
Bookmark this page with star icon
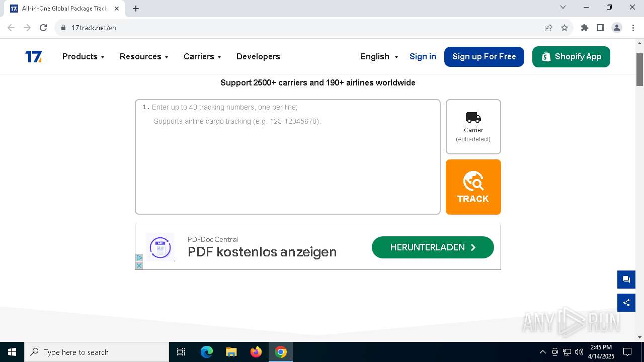coord(565,28)
